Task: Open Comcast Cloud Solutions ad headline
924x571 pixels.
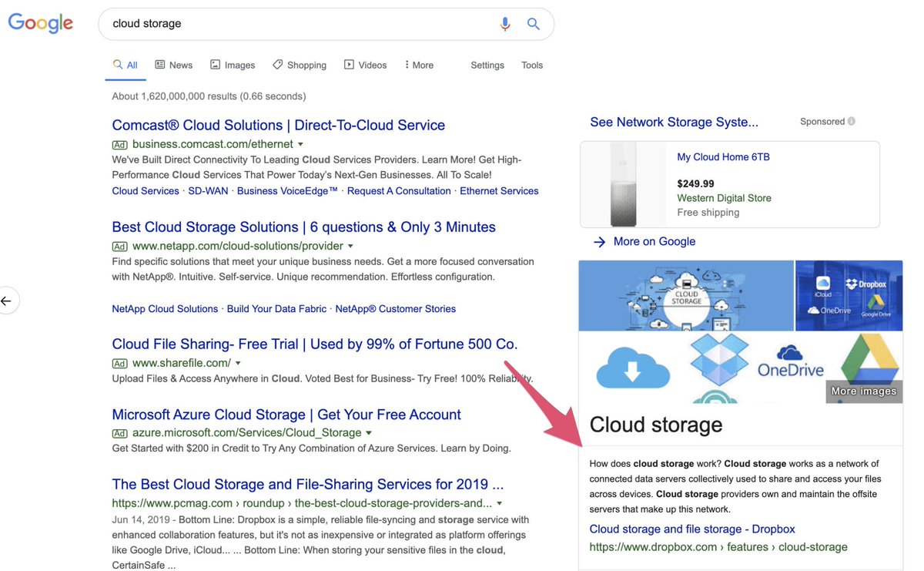Action: pyautogui.click(x=279, y=126)
